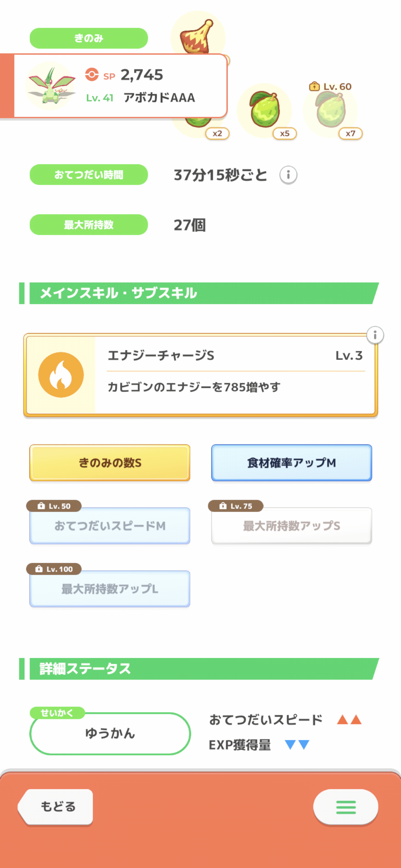Viewport: 401px width, 868px height.
Task: Tap the 最大所持数 green label
Action: pyautogui.click(x=89, y=225)
